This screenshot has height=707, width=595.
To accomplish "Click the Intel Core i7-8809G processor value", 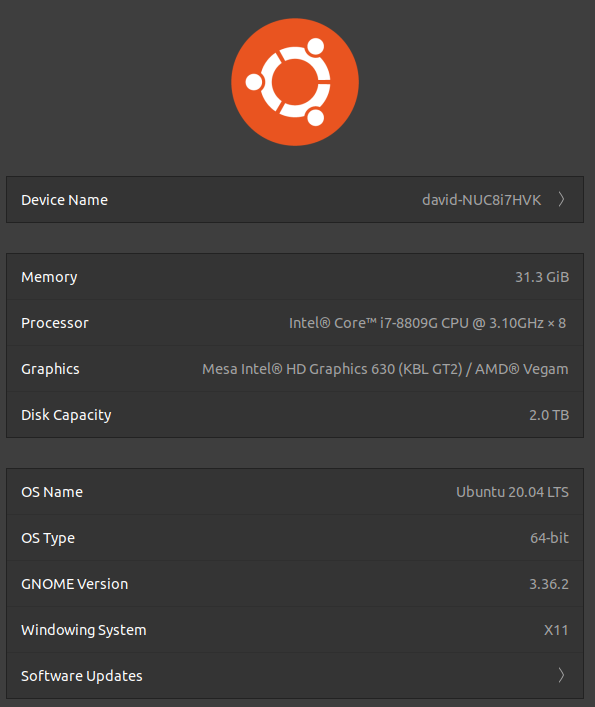I will 427,323.
